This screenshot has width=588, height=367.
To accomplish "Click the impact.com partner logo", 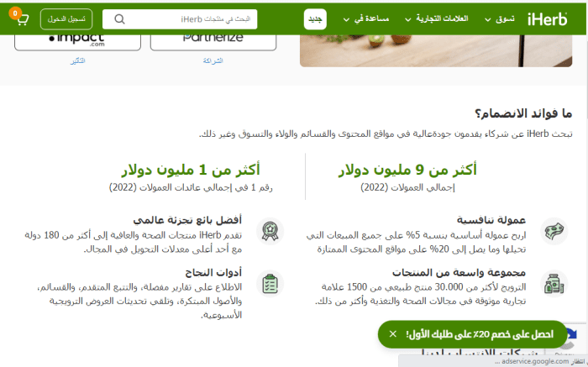I will (x=77, y=42).
